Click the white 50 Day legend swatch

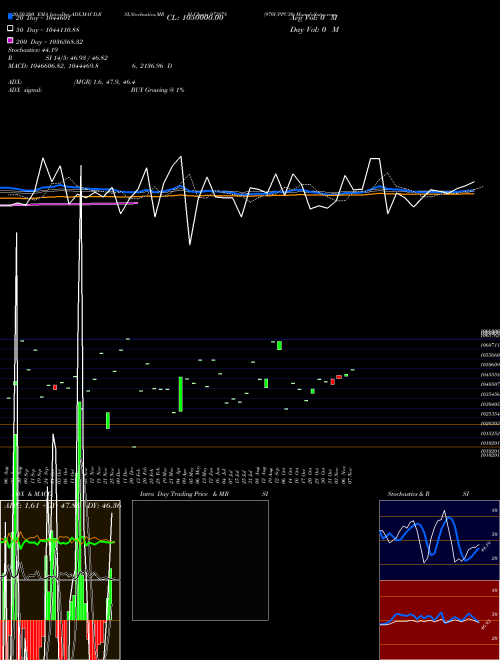tap(10, 29)
